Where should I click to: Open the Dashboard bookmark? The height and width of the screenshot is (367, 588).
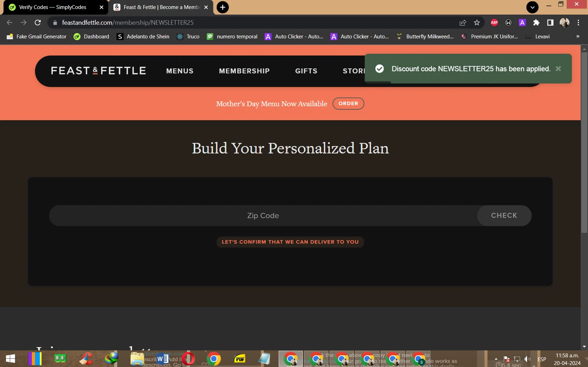[91, 36]
